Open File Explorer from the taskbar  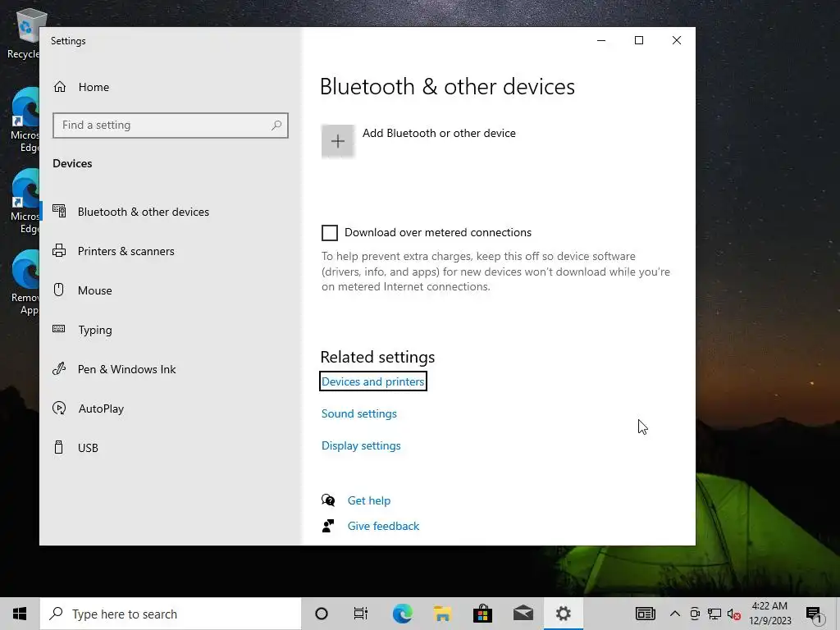[442, 614]
